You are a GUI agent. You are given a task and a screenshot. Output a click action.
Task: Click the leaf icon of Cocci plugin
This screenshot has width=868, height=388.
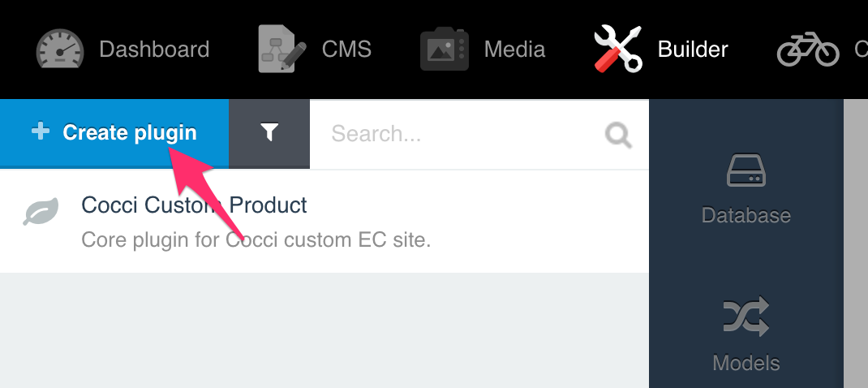pos(41,212)
